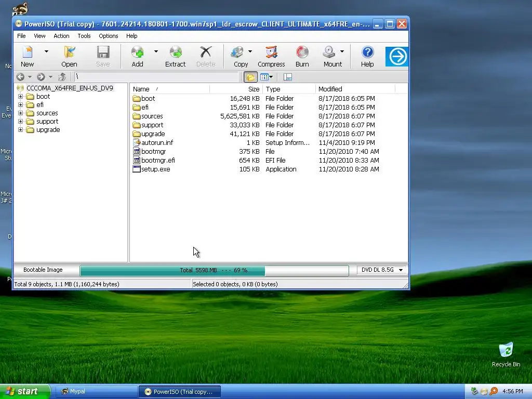Click the Help toolbar icon
Viewport: 532px width, 399px height.
pyautogui.click(x=367, y=56)
